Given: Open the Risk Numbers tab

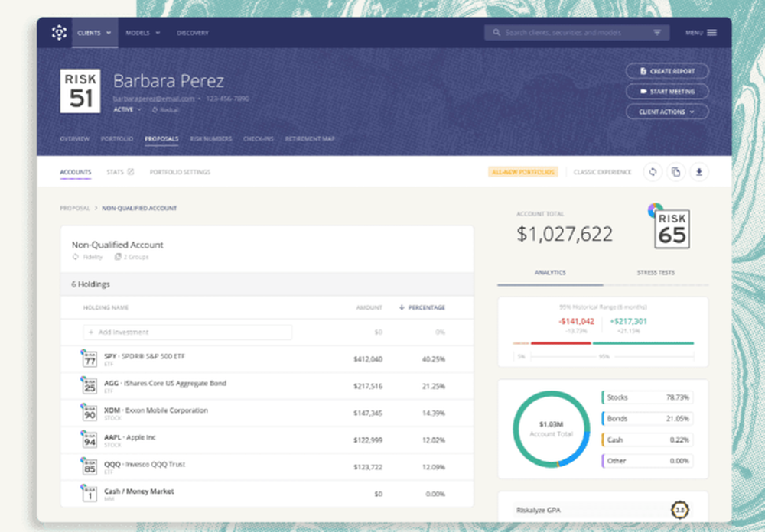Looking at the screenshot, I should 211,139.
